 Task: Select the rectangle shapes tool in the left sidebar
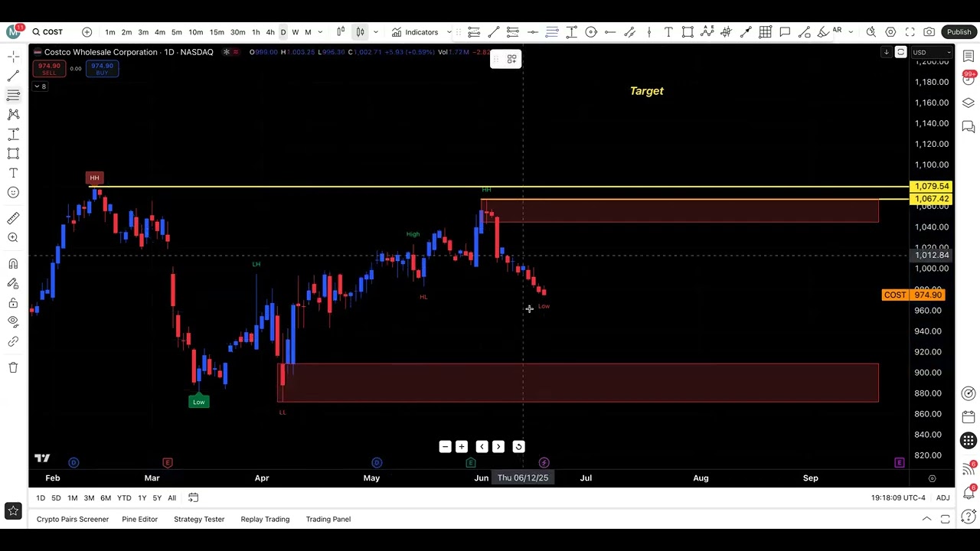tap(13, 153)
